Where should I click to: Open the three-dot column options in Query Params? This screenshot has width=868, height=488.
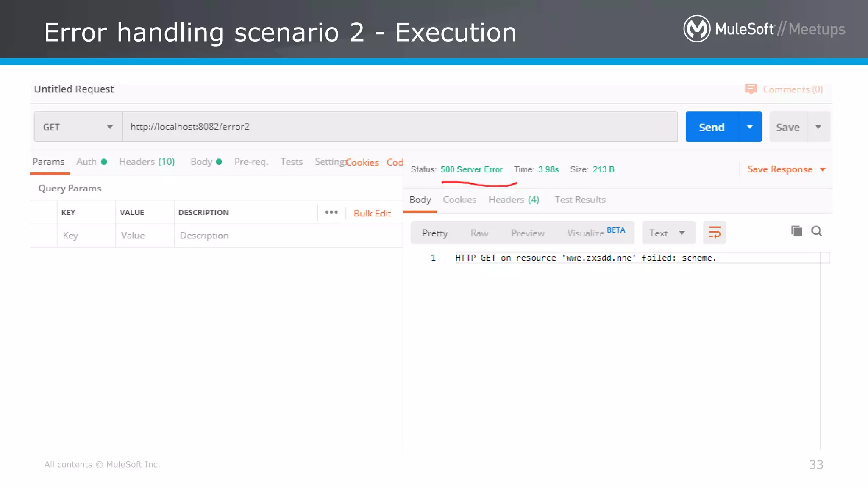[331, 212]
